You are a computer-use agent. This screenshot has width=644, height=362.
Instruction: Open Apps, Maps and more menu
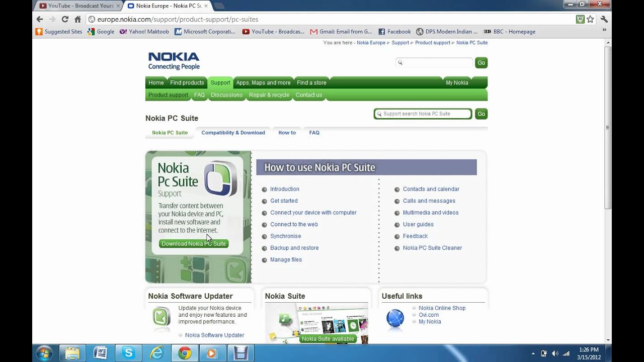click(263, 82)
